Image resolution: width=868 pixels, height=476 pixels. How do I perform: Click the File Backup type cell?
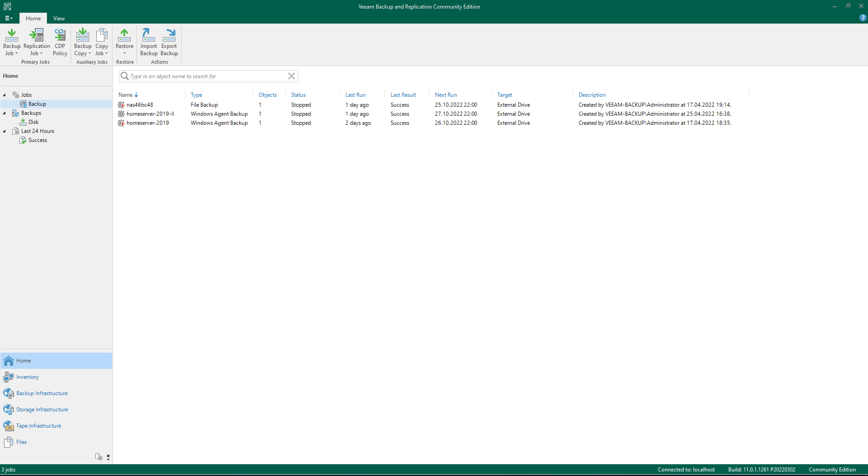click(x=204, y=105)
